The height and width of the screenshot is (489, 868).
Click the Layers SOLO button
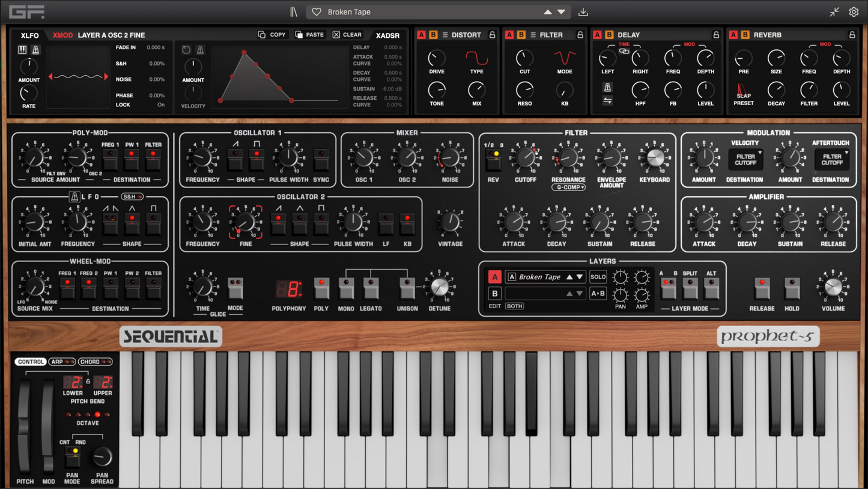(x=598, y=277)
